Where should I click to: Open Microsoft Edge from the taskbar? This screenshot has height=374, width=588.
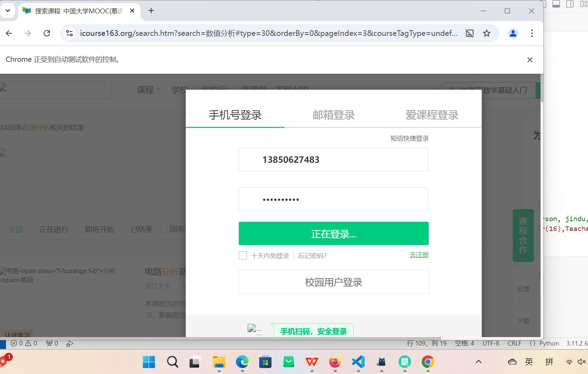242,362
